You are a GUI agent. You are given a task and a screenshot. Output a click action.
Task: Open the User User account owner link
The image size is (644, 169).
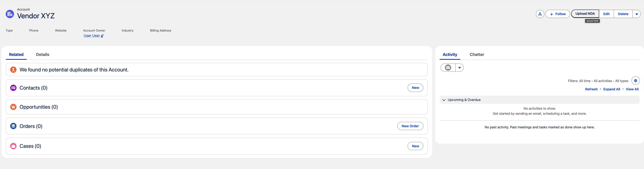click(92, 36)
